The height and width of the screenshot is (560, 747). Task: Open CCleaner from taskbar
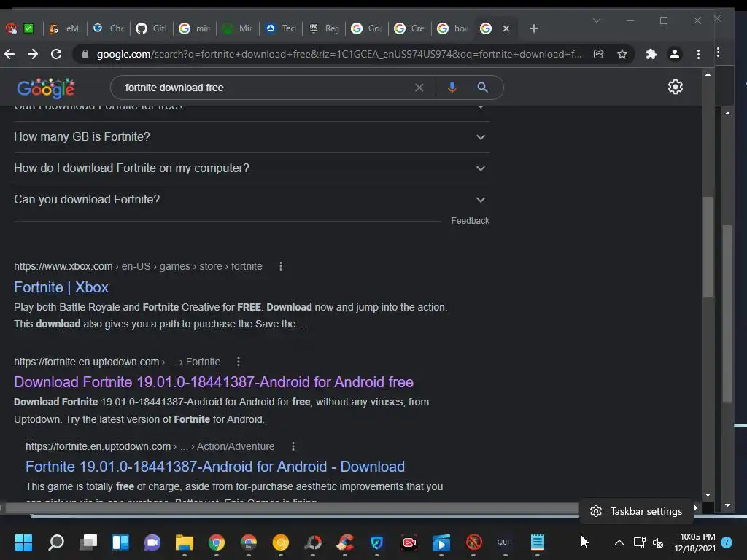point(345,542)
